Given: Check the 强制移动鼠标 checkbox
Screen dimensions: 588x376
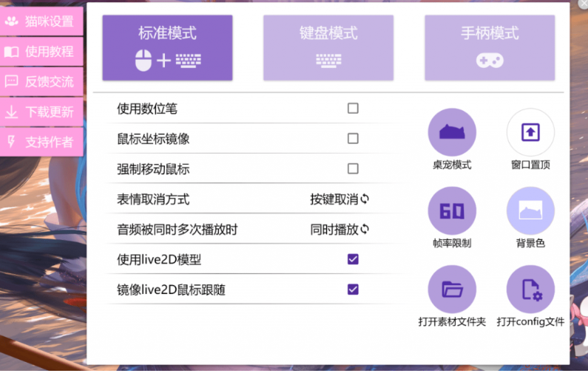Looking at the screenshot, I should 353,168.
